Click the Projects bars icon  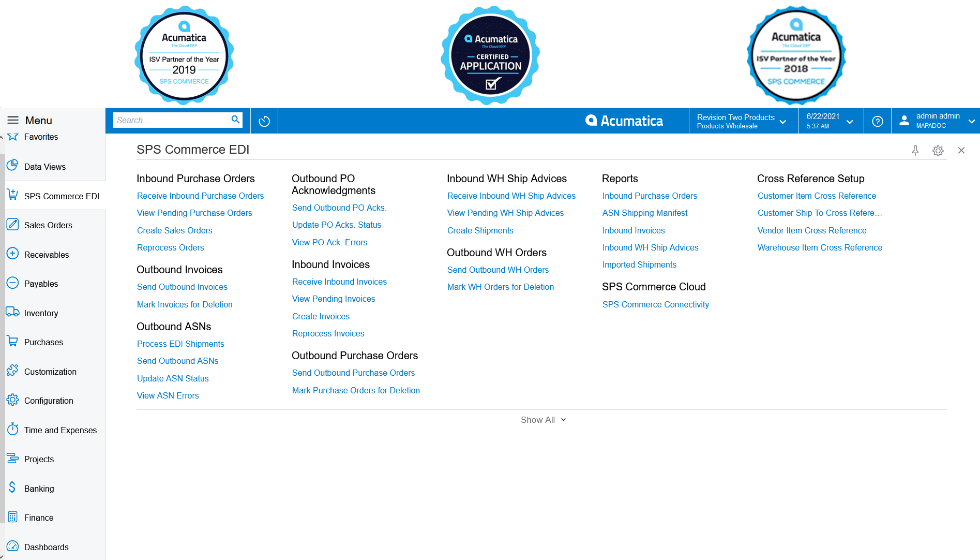(x=13, y=459)
